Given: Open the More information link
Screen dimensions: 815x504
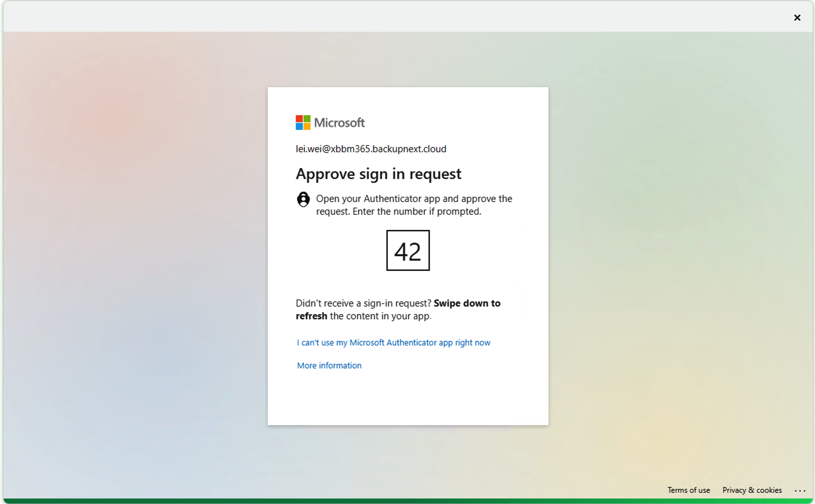Looking at the screenshot, I should (x=329, y=366).
